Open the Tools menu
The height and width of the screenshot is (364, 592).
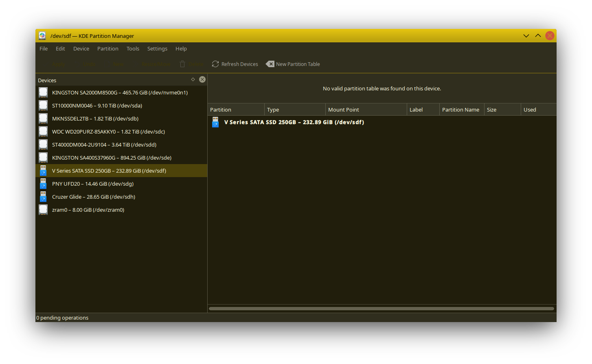tap(133, 48)
